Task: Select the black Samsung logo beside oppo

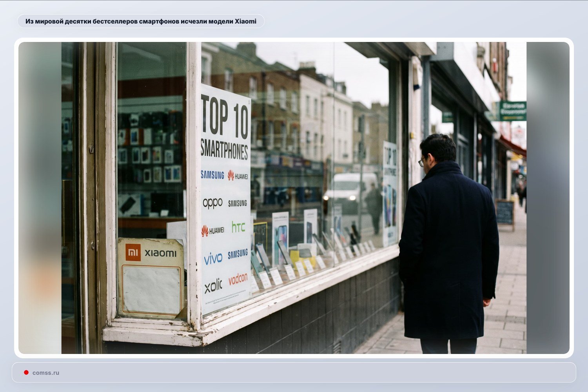Action: coord(238,203)
